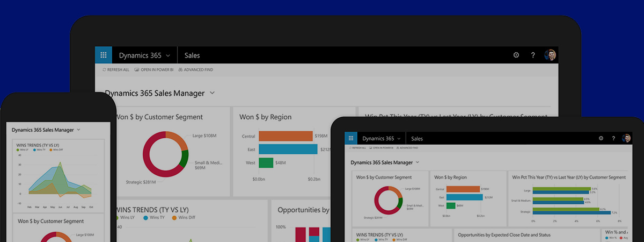
Task: Expand the Dynamics 365 dropdown on large monitor
Action: [x=167, y=55]
